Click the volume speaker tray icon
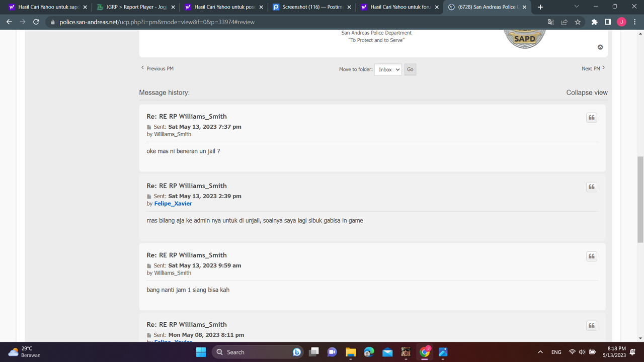Viewport: 644px width, 362px height. [x=582, y=352]
